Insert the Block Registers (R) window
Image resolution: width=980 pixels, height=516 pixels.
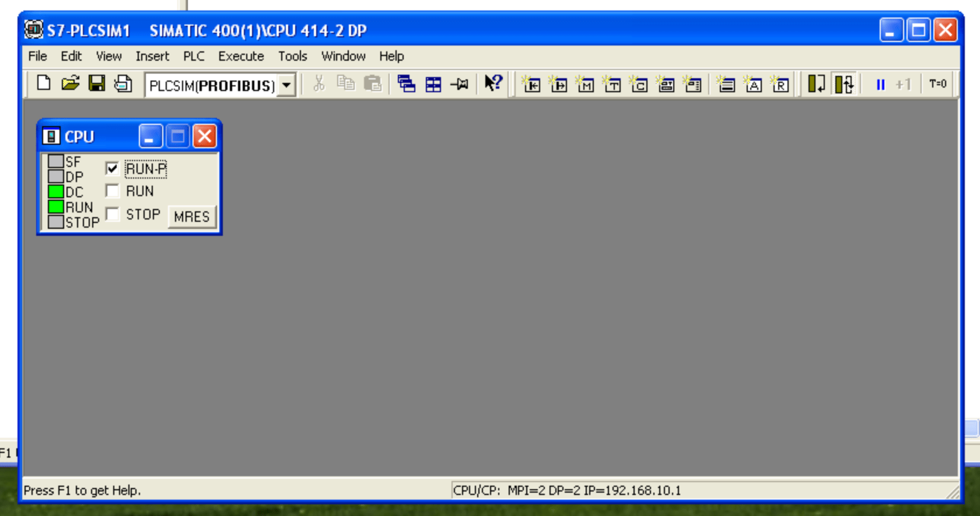coord(780,84)
